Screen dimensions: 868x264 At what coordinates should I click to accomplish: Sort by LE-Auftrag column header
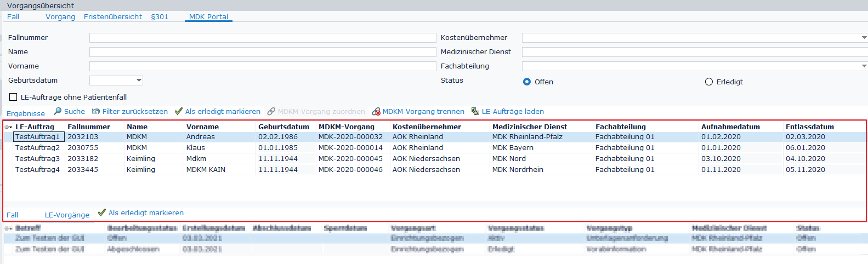[35, 127]
